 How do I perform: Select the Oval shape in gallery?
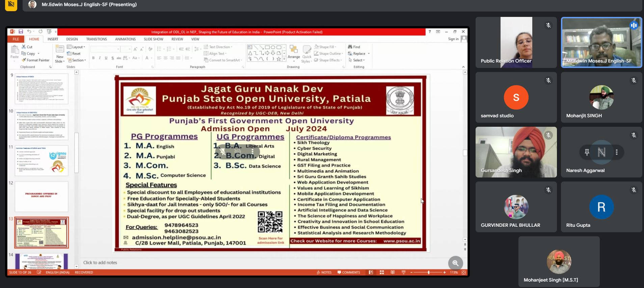[x=273, y=47]
